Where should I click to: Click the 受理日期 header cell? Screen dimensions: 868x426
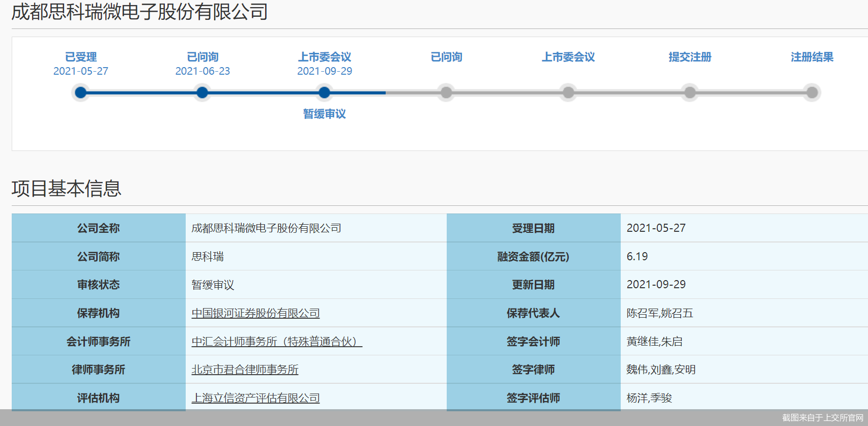pyautogui.click(x=534, y=228)
